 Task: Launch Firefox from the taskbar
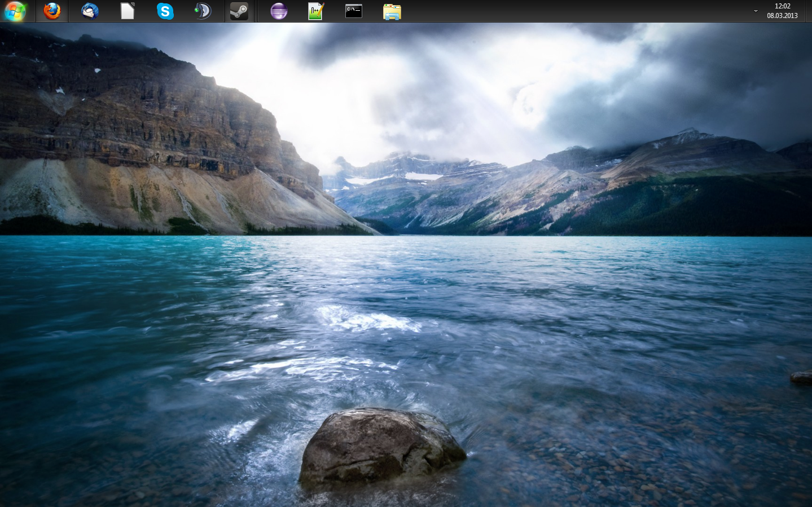[x=52, y=11]
